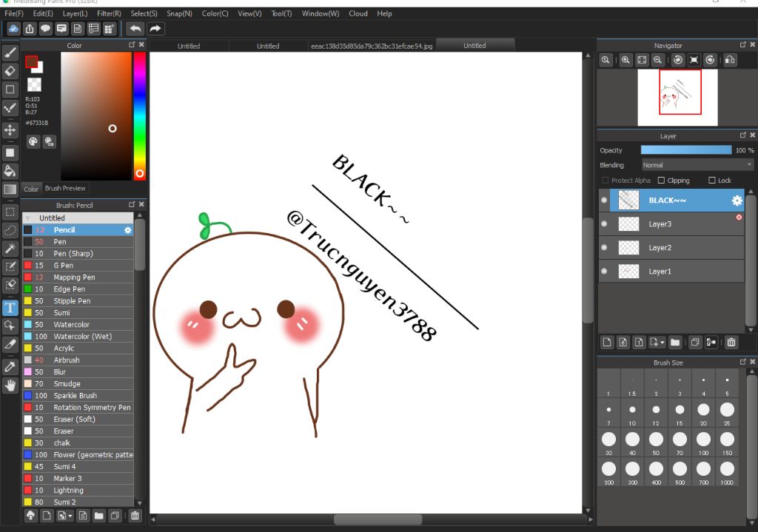Open the Layer menu

pyautogui.click(x=75, y=13)
